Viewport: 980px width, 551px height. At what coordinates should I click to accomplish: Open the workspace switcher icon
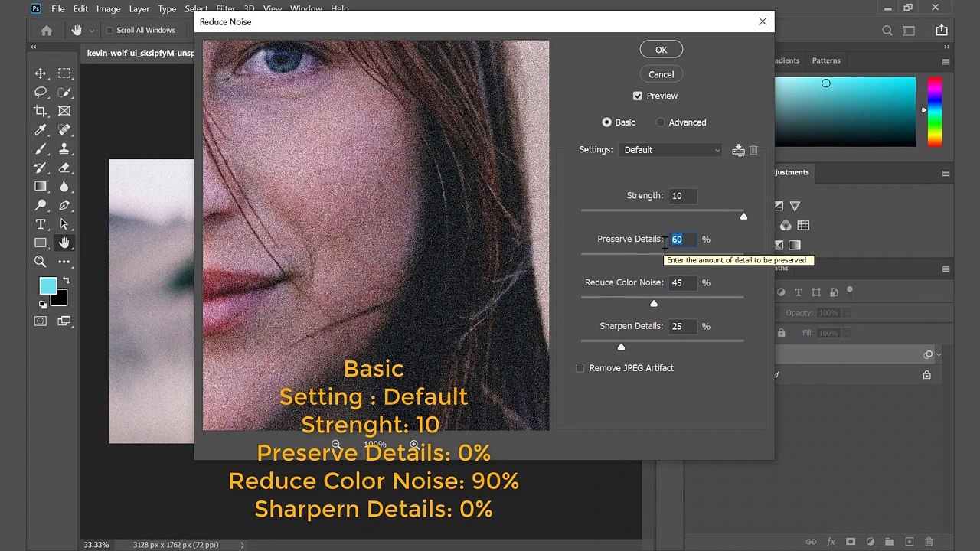coord(909,31)
